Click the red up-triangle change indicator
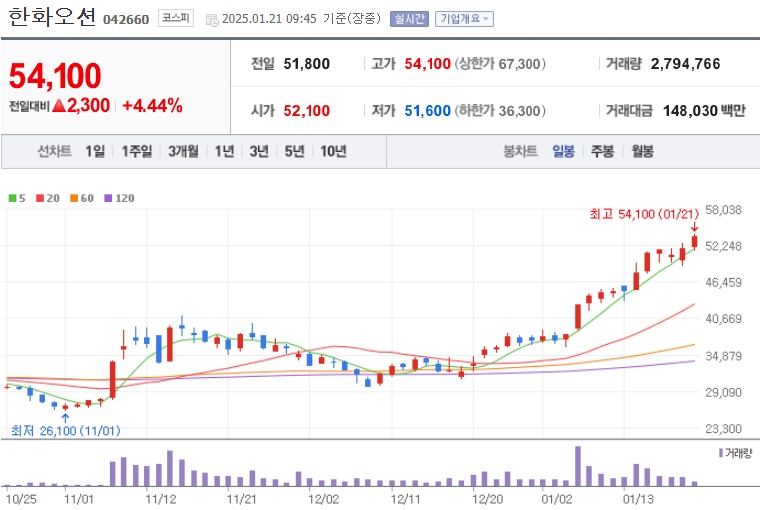Viewport: 760px width, 510px height. tap(59, 105)
